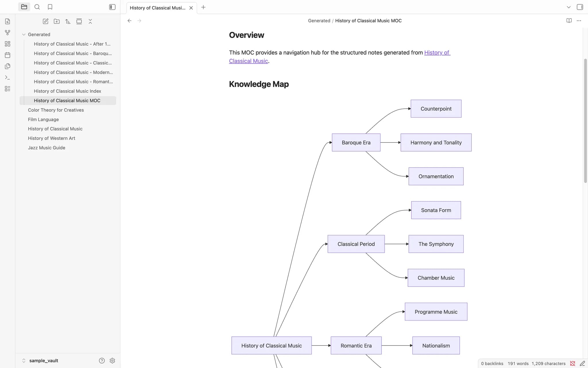Switch to reading view book icon

[569, 21]
